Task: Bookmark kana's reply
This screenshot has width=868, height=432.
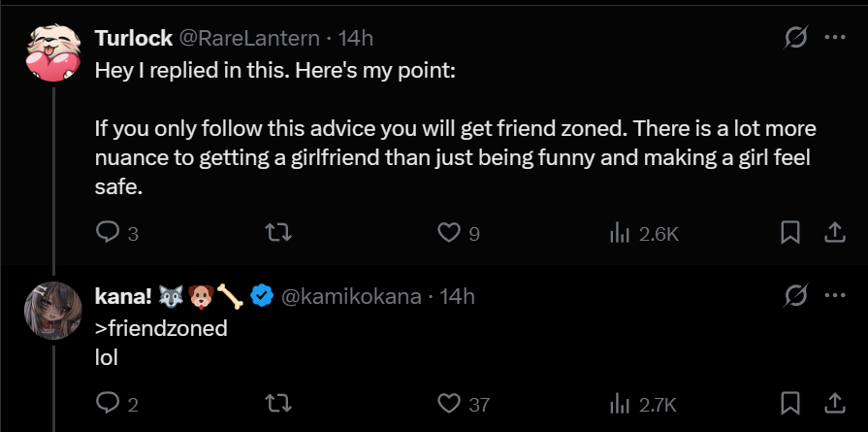Action: [x=790, y=403]
